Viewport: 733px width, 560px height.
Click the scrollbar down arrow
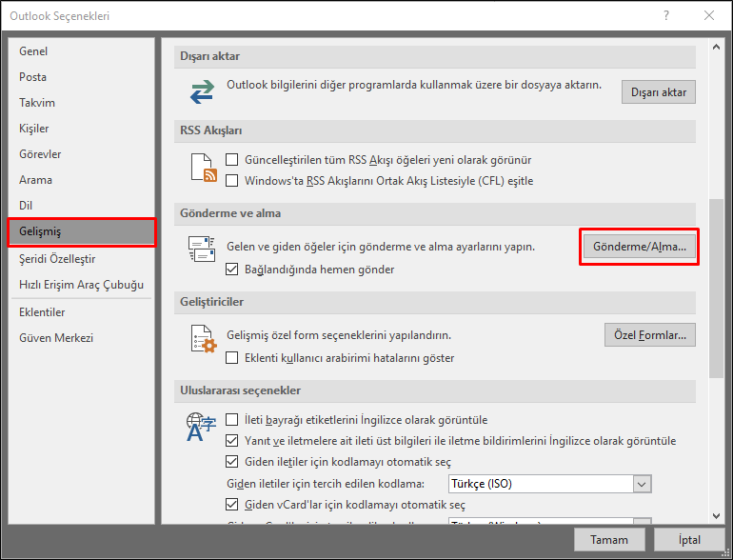pos(716,516)
